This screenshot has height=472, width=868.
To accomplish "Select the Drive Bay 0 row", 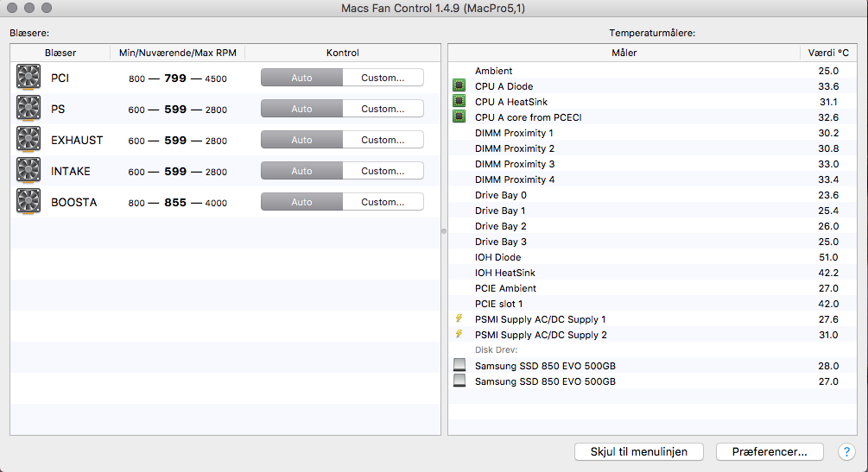I will pyautogui.click(x=652, y=195).
